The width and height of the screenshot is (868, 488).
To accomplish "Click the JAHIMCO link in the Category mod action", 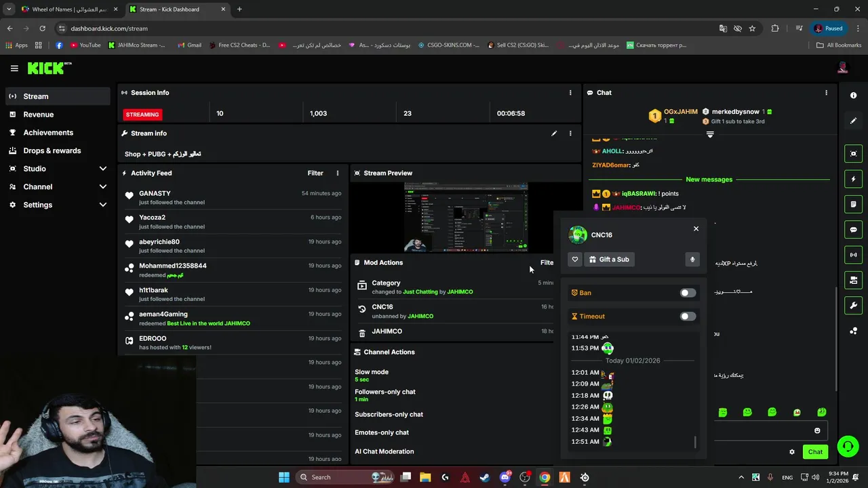I will coord(460,291).
